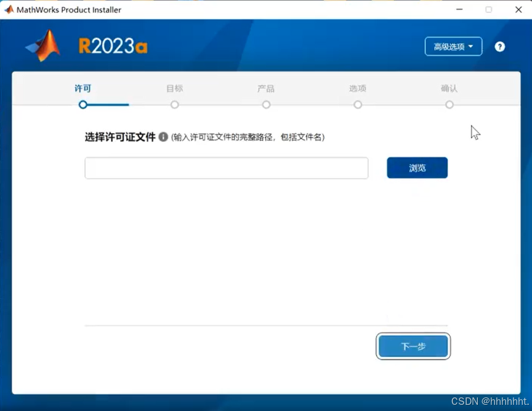Select the 选项 step tab
Viewport: 532px width, 411px height.
(358, 89)
